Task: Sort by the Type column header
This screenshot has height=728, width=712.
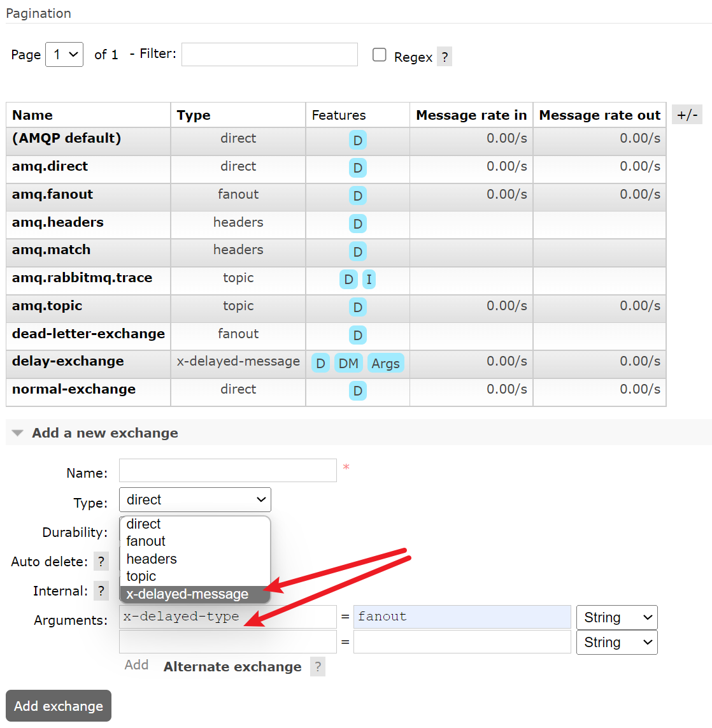Action: [194, 115]
